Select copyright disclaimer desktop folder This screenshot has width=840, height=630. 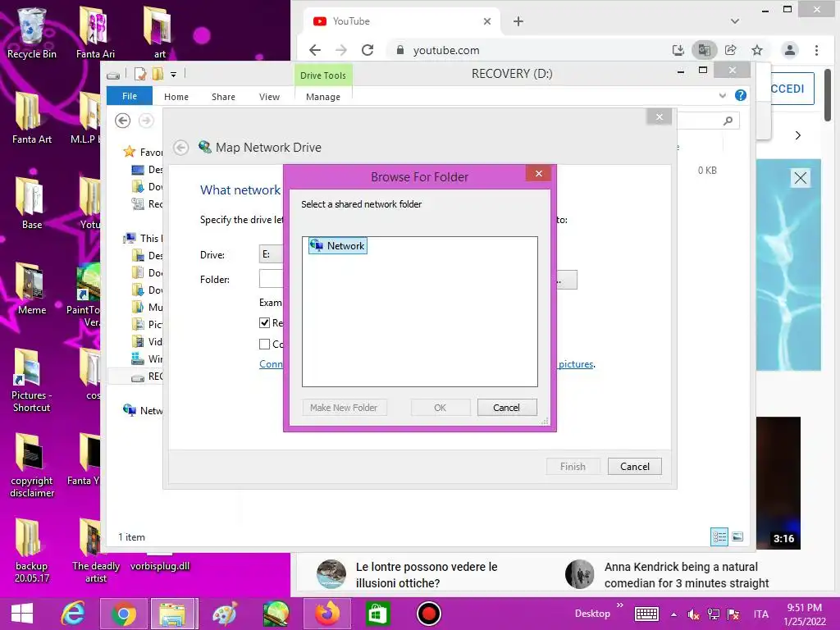pyautogui.click(x=32, y=466)
